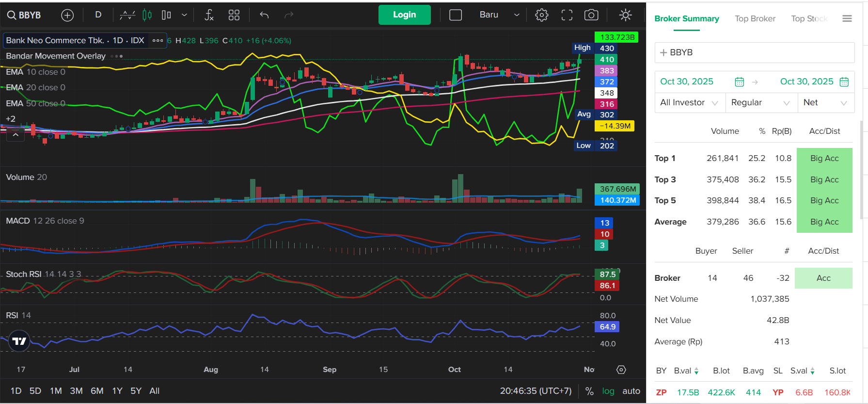Take a chart snapshot with camera icon
The width and height of the screenshot is (868, 404).
(x=591, y=15)
